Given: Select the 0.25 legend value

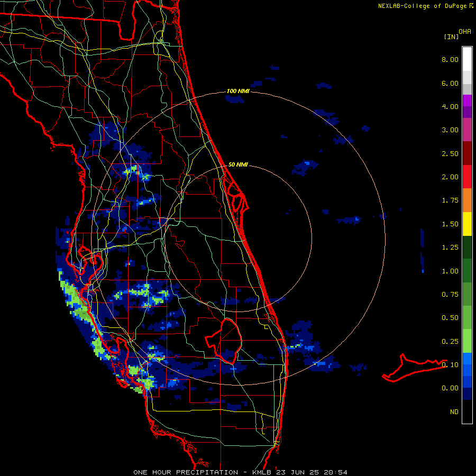Looking at the screenshot, I should click(x=450, y=342).
